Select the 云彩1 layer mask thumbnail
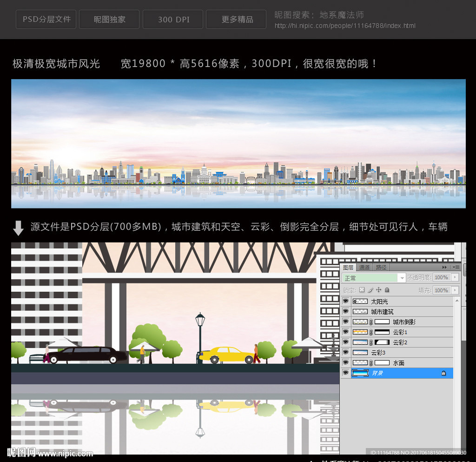 tap(382, 332)
